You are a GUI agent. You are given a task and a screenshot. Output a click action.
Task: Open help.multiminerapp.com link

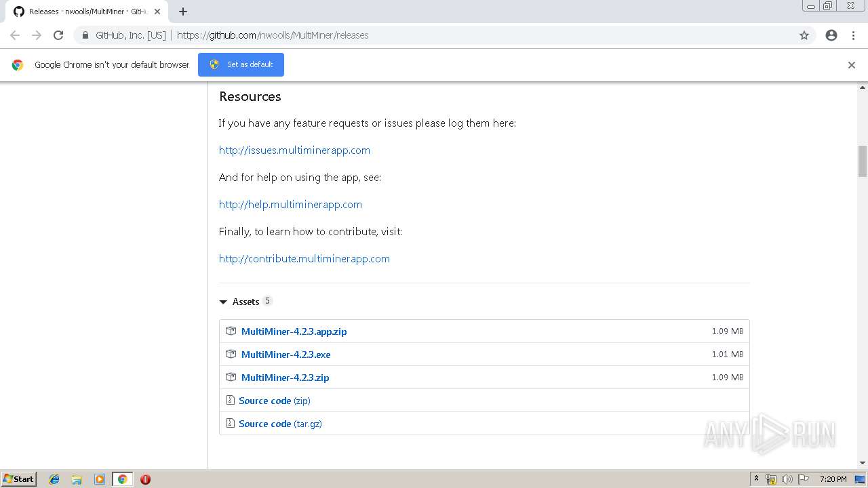coord(290,205)
